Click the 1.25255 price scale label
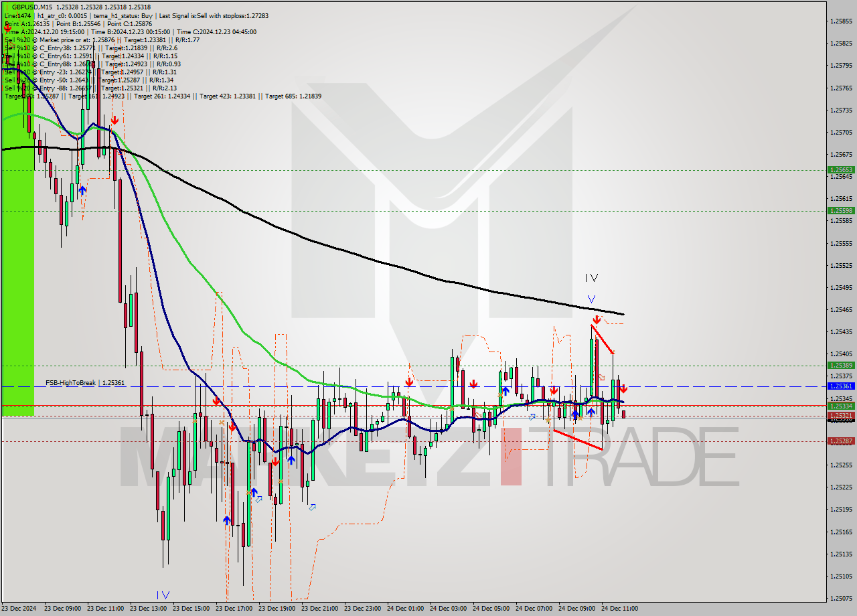The width and height of the screenshot is (857, 616). tap(841, 465)
